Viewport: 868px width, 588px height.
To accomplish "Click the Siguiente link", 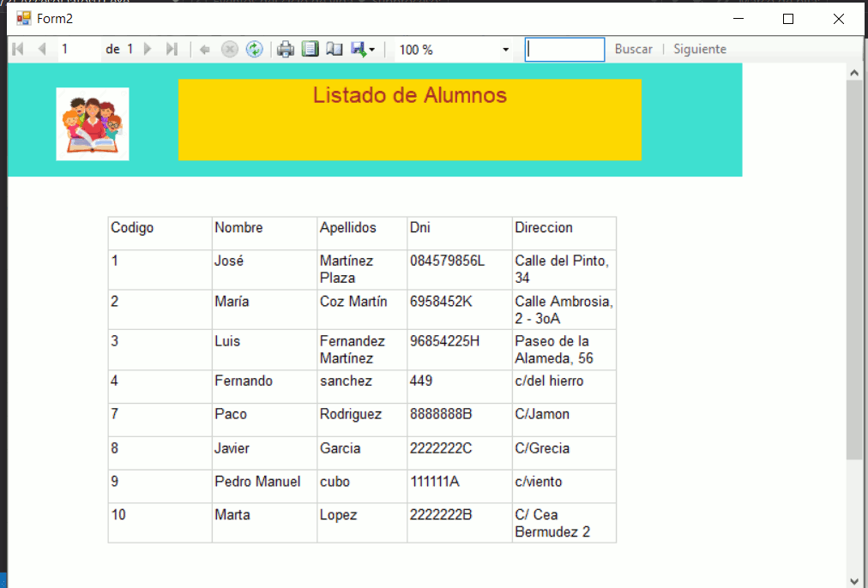I will pyautogui.click(x=699, y=50).
